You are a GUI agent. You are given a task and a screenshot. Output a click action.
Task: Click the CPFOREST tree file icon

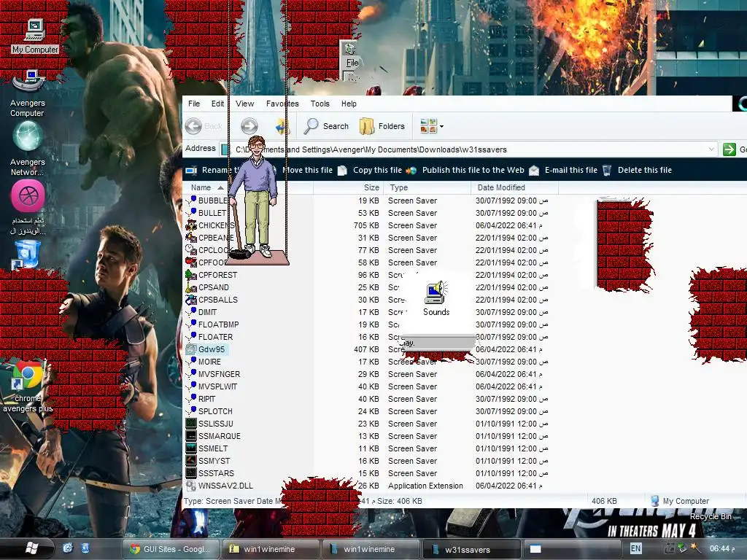tap(191, 275)
